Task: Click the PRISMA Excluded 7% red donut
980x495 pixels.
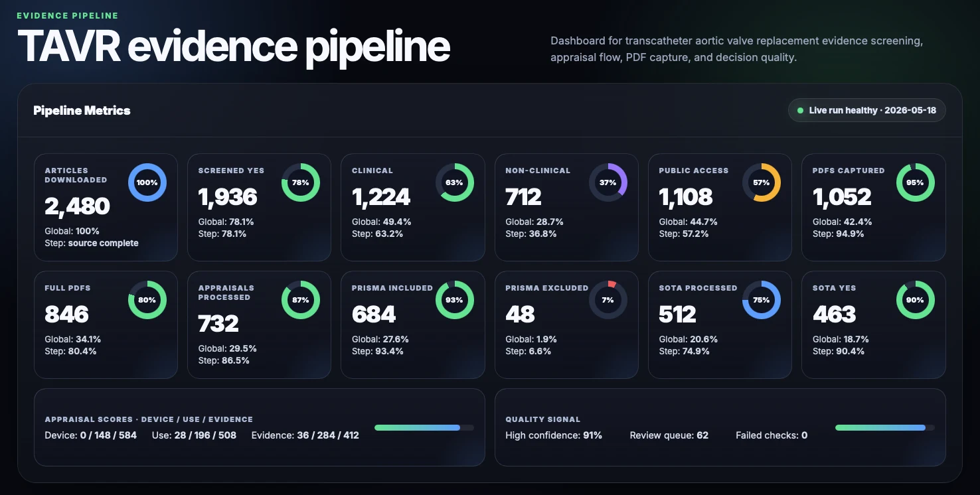Action: 608,300
